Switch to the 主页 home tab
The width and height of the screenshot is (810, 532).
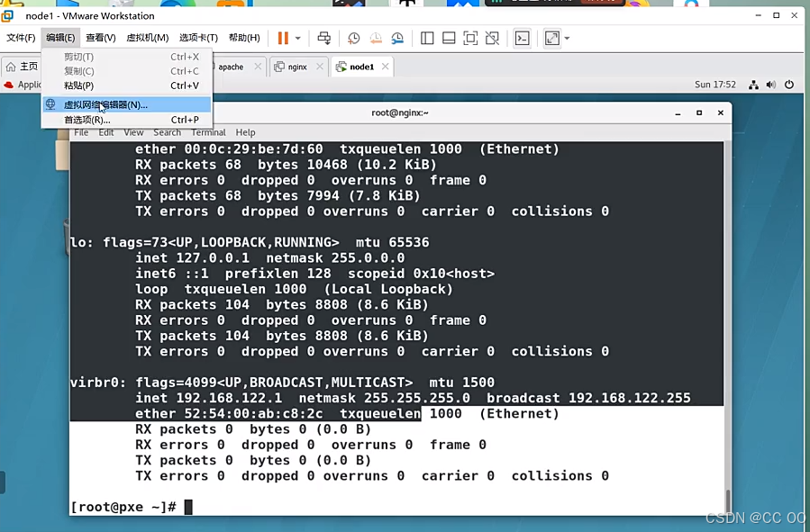click(22, 67)
